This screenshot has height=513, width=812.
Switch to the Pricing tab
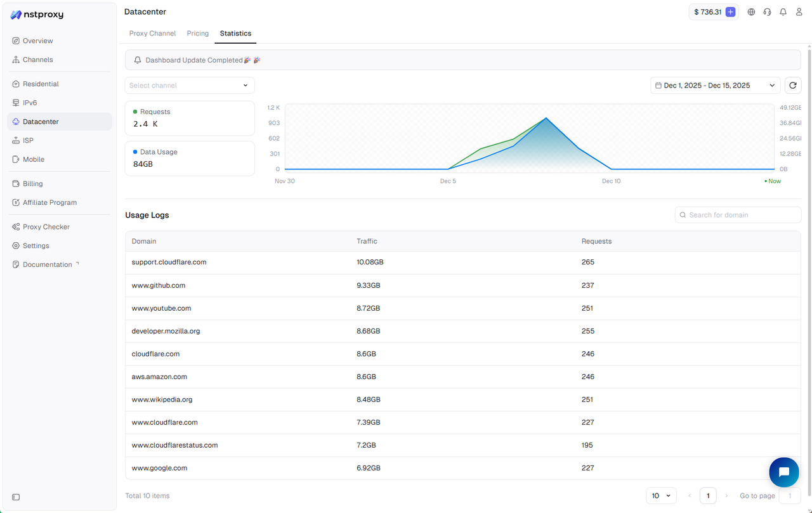tap(197, 33)
